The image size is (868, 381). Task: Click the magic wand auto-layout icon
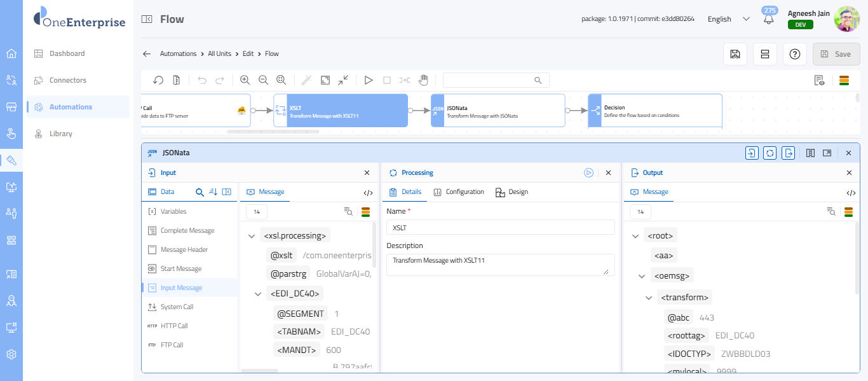(306, 80)
